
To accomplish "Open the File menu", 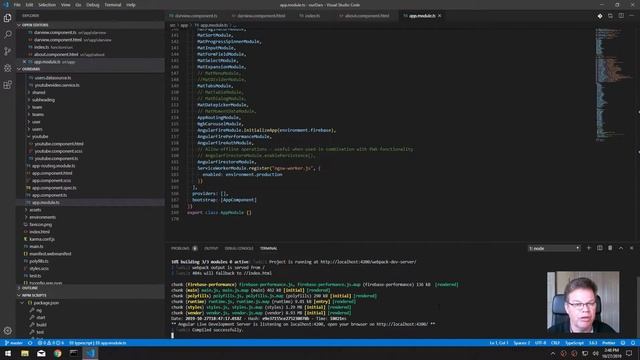I will pos(17,5).
